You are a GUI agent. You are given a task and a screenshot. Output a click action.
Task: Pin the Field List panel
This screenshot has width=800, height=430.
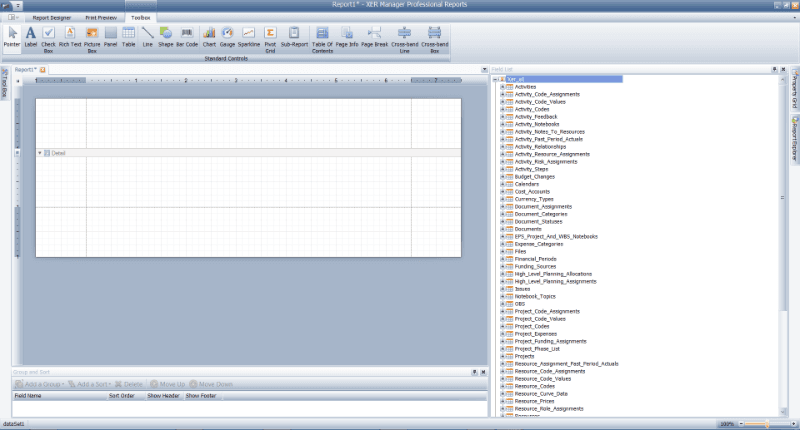click(x=774, y=69)
